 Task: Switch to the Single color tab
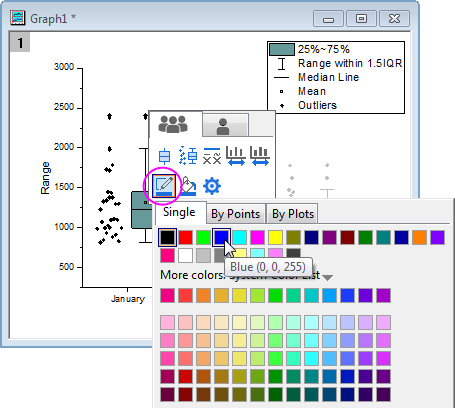coord(179,212)
